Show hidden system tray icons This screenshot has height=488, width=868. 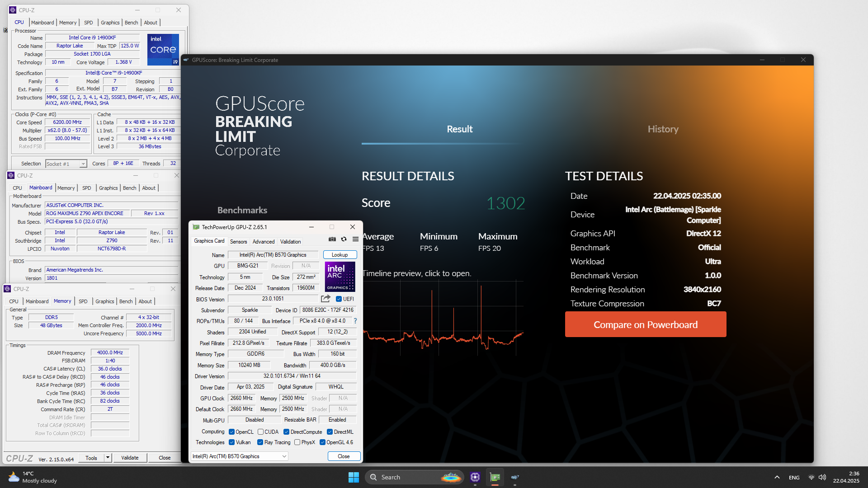coord(777,477)
